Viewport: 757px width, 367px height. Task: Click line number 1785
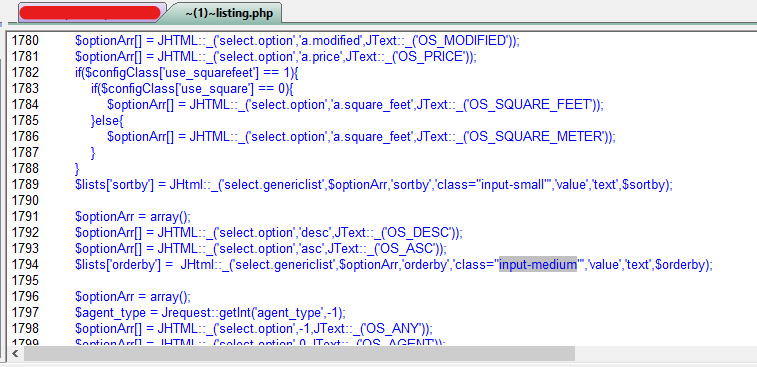click(25, 120)
